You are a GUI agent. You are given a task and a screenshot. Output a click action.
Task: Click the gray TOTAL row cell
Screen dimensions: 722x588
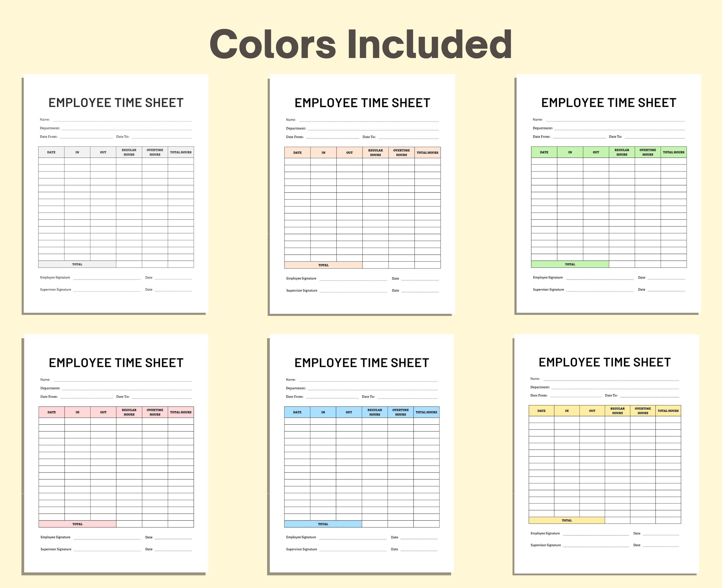point(77,264)
